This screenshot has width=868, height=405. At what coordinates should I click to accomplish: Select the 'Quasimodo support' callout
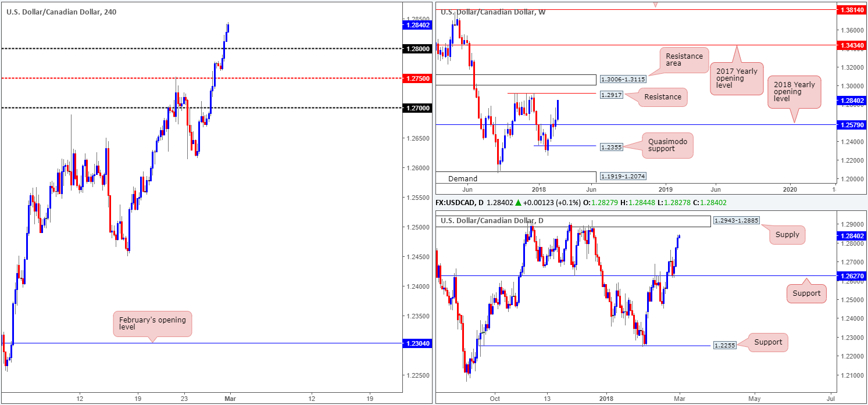(x=668, y=145)
